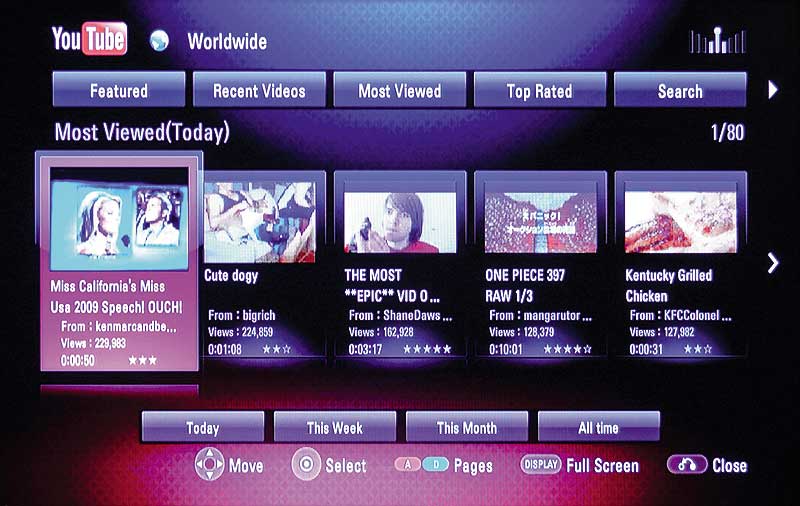This screenshot has width=800, height=506.
Task: Open the Cute dogy video thumbnail
Action: (260, 222)
